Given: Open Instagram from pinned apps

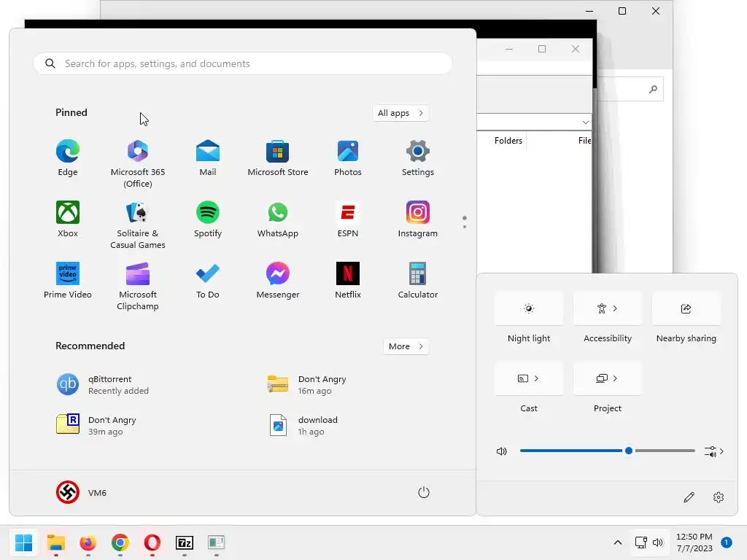Looking at the screenshot, I should 418,219.
